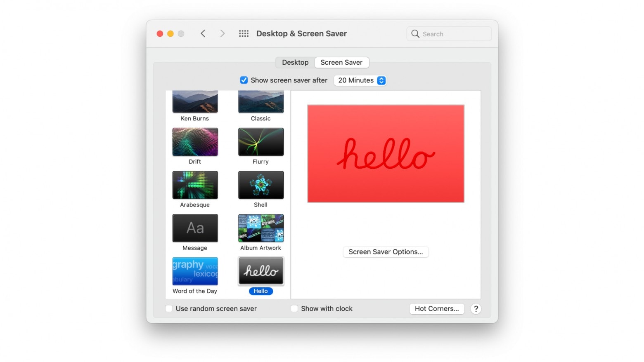Click the forward navigation arrow
The height and width of the screenshot is (362, 644).
222,33
